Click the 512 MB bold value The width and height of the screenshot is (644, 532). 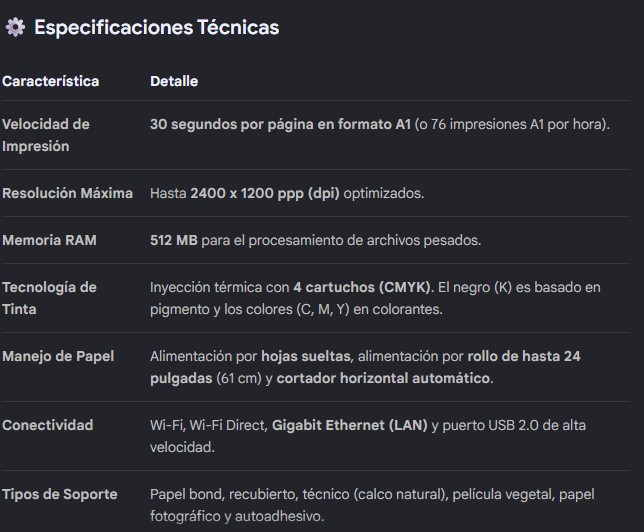pyautogui.click(x=174, y=240)
